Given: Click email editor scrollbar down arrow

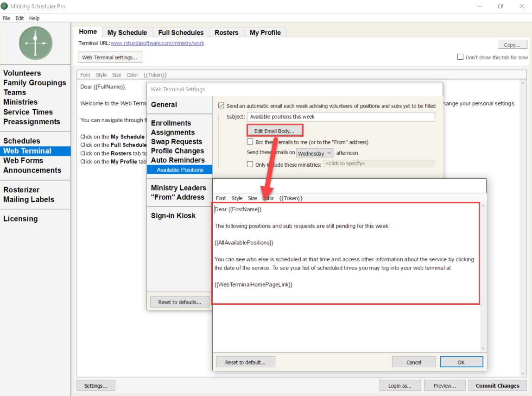Looking at the screenshot, I should [483, 348].
